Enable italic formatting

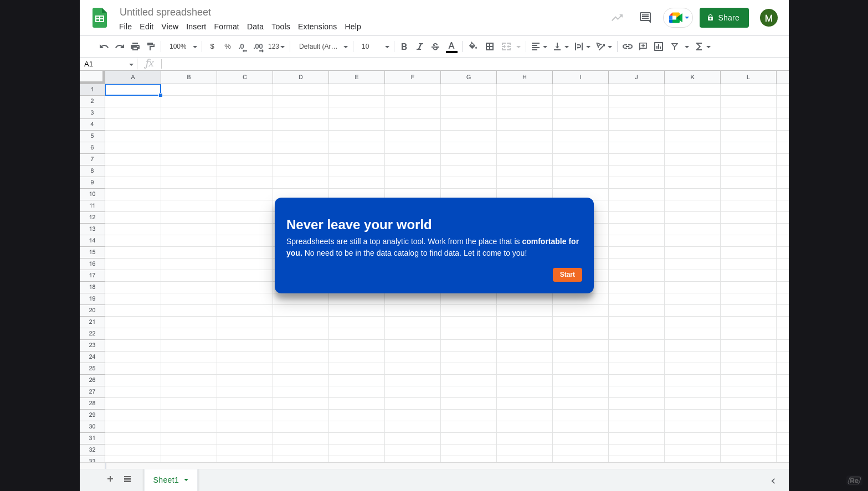click(419, 46)
